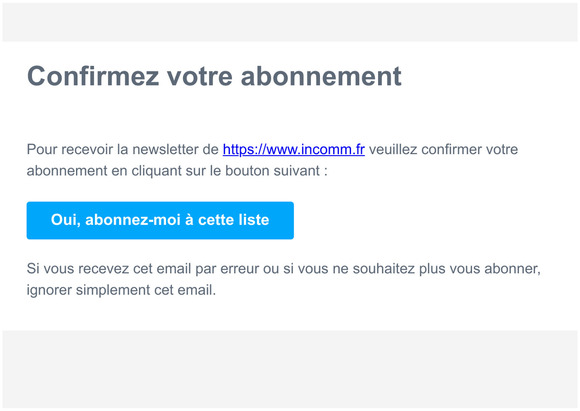Click the word "abonnement" in the heading
The image size is (580, 411).
point(321,76)
